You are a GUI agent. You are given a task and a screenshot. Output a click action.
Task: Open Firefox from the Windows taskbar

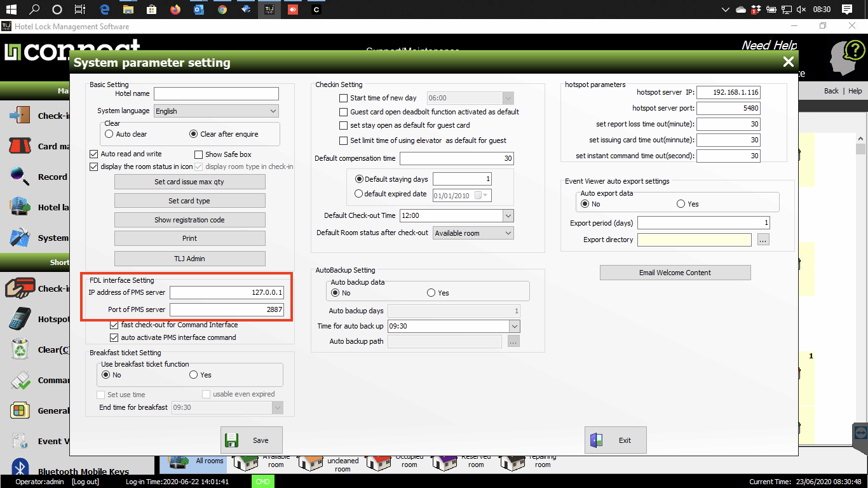(x=175, y=10)
